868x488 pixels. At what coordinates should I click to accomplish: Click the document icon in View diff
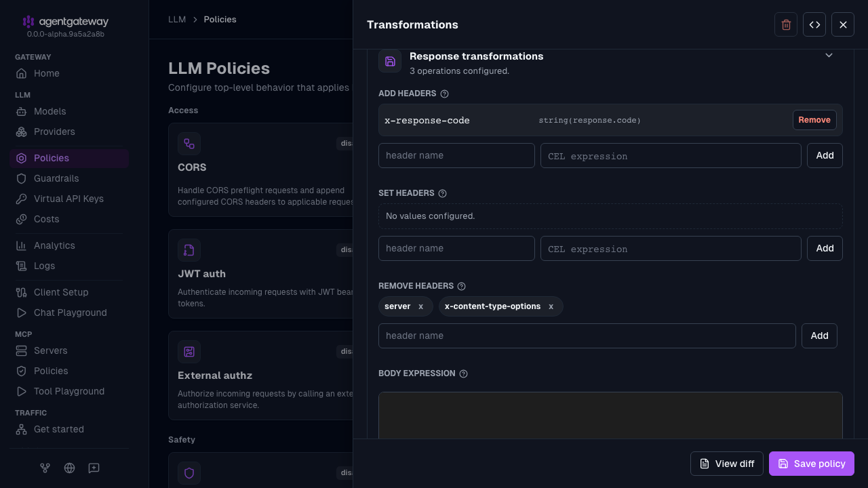click(705, 464)
